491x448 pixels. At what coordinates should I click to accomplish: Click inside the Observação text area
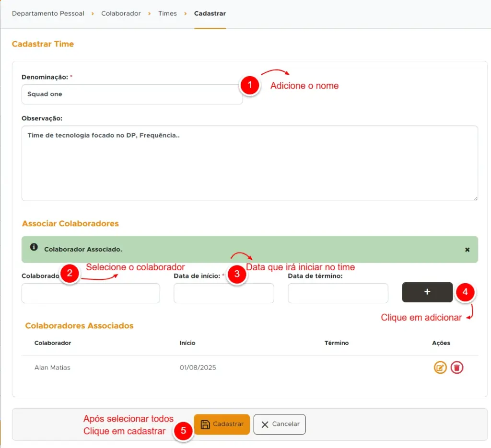249,163
